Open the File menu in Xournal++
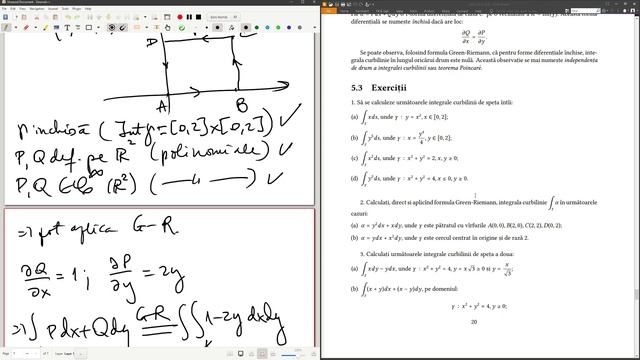Image resolution: width=640 pixels, height=360 pixels. coord(4,9)
